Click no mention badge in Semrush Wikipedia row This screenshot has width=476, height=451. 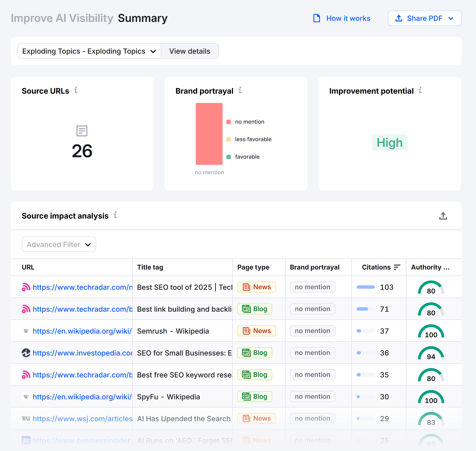point(312,331)
